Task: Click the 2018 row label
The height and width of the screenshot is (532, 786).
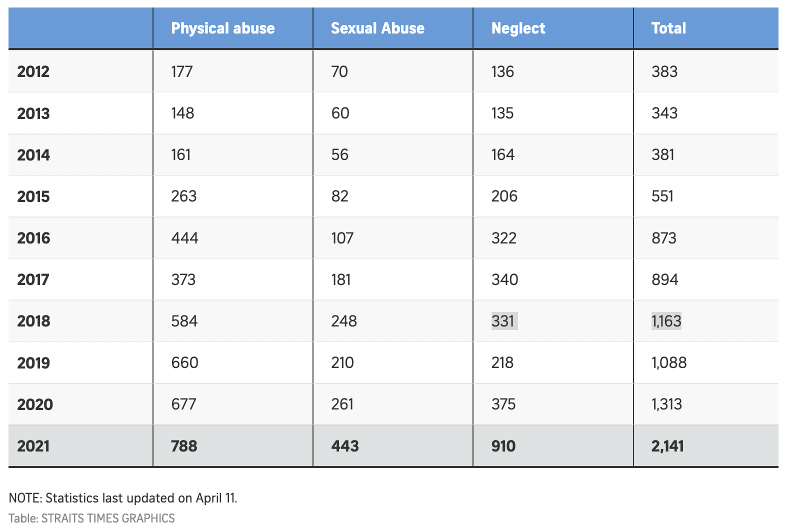Action: [x=33, y=321]
